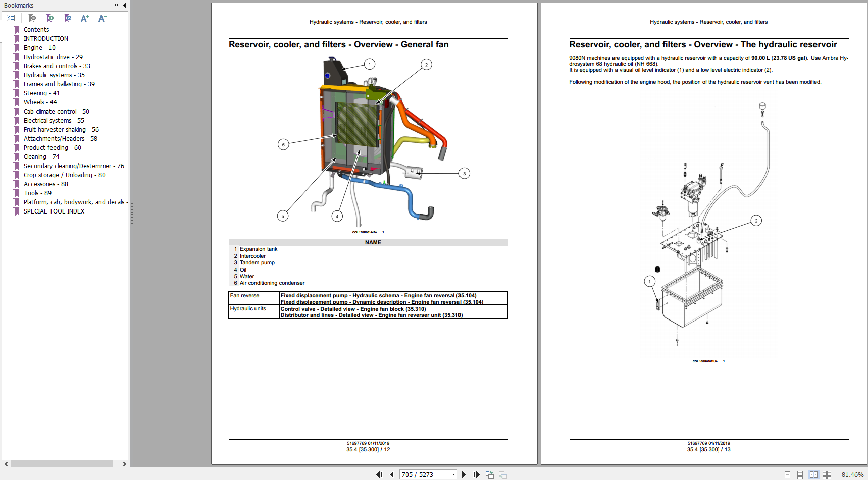Open the Contents bookmark
The height and width of the screenshot is (480, 868).
click(36, 30)
